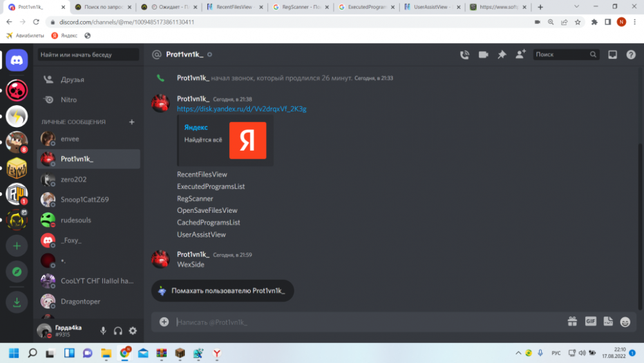Open a new browser tab
Screen dimensions: 644x363
pyautogui.click(x=540, y=7)
